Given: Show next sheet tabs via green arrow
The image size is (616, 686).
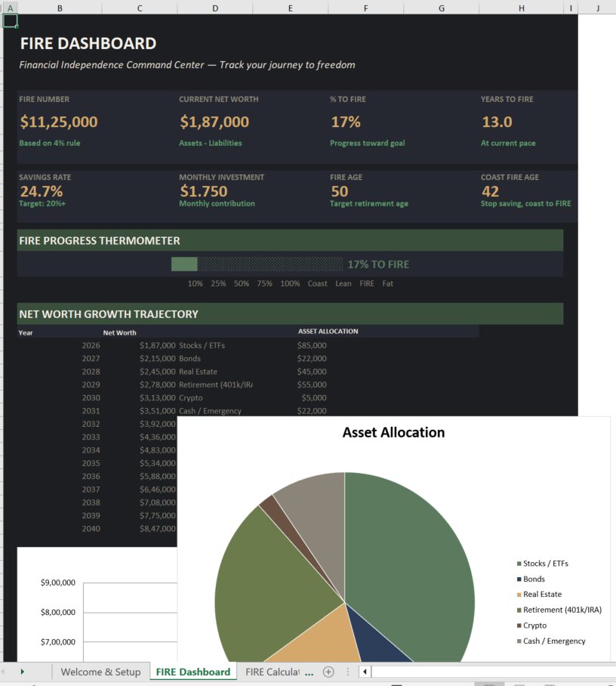Looking at the screenshot, I should [23, 672].
